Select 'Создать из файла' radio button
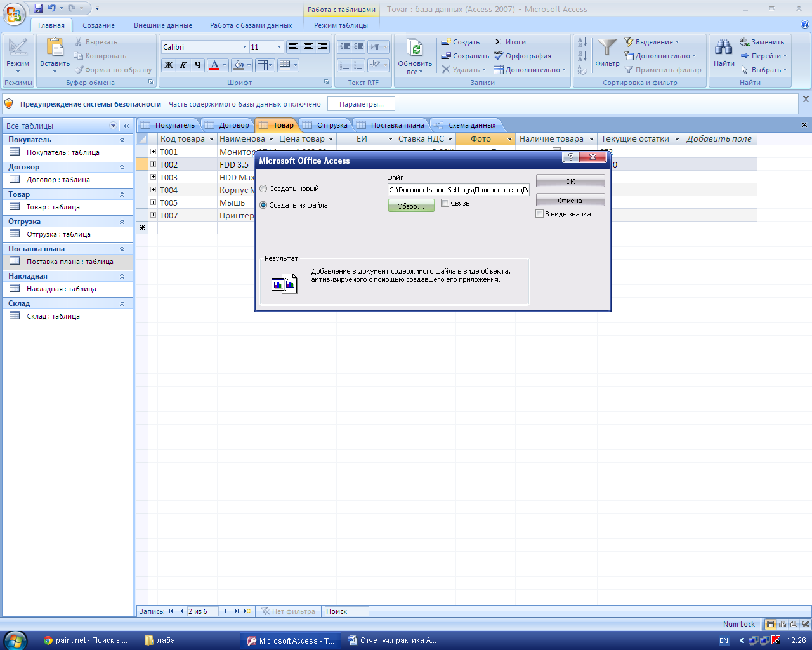 (x=264, y=206)
